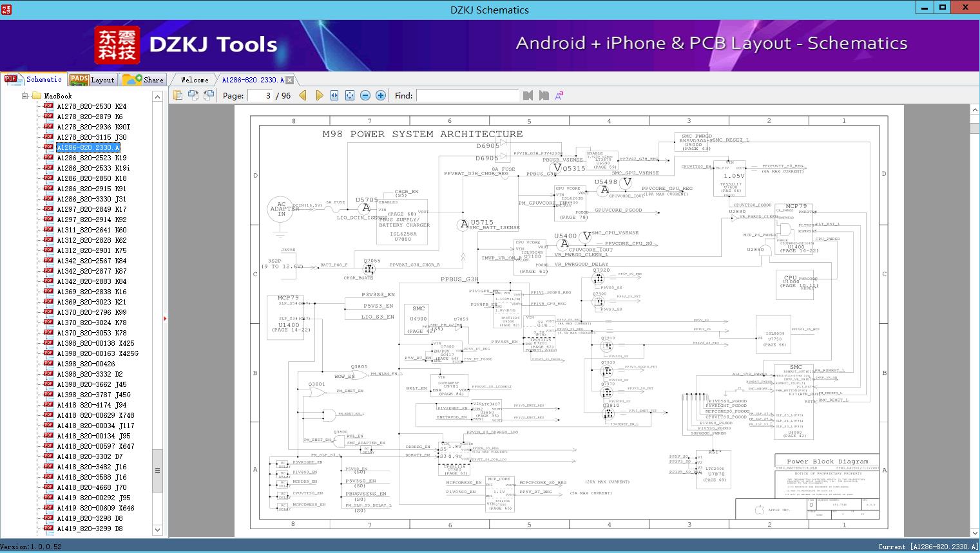Click the schematic viewer scroll-down arrow
Viewport: 980px width, 553px height.
[974, 533]
